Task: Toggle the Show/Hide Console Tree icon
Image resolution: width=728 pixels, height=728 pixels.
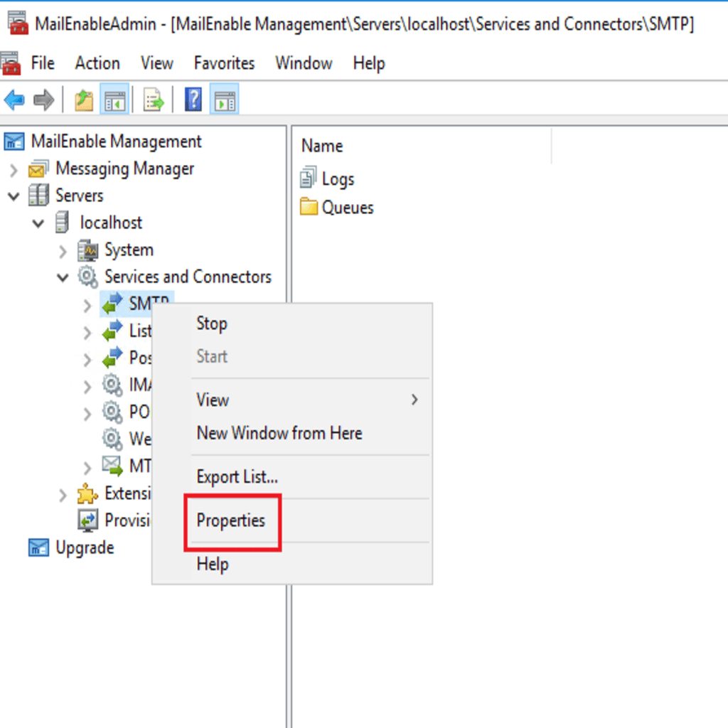Action: coord(114,100)
